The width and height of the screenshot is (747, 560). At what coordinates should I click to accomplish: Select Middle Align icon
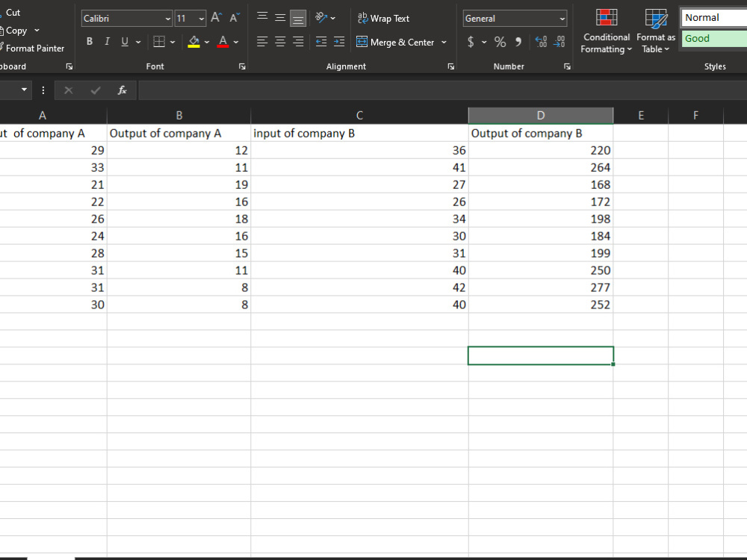click(x=280, y=18)
